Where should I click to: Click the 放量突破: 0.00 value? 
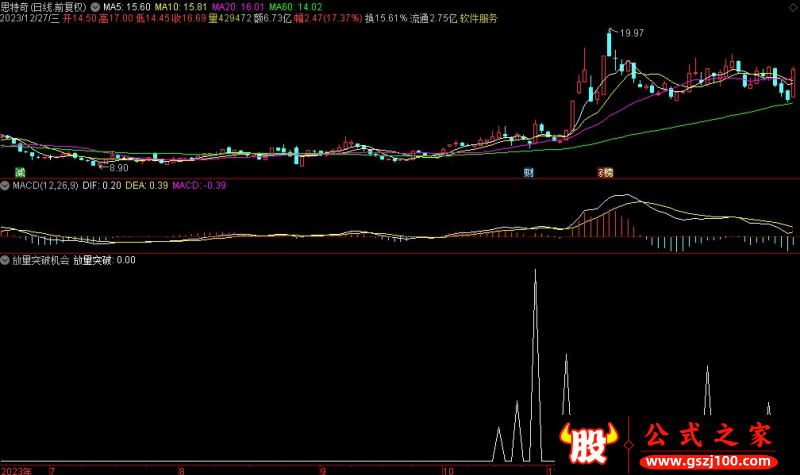click(x=105, y=260)
